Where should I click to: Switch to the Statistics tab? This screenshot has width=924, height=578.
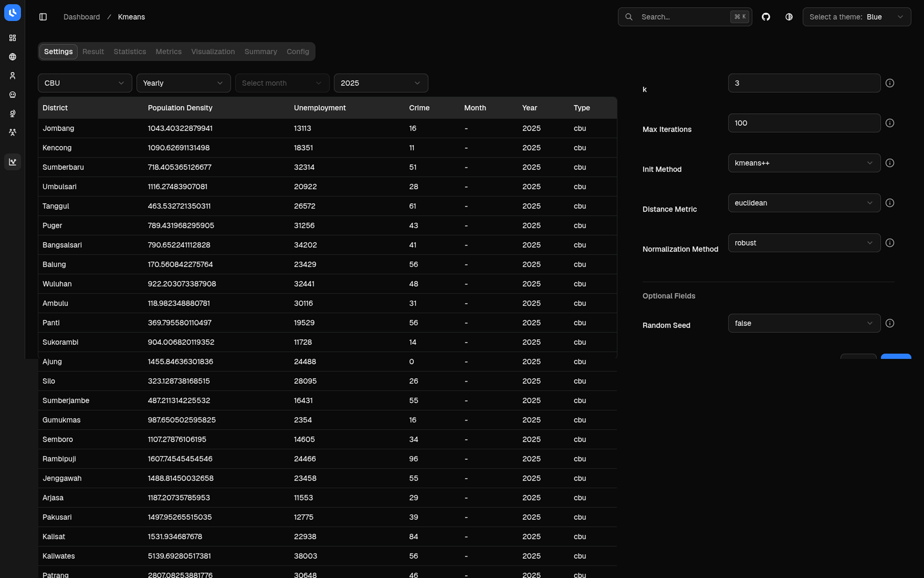[129, 52]
